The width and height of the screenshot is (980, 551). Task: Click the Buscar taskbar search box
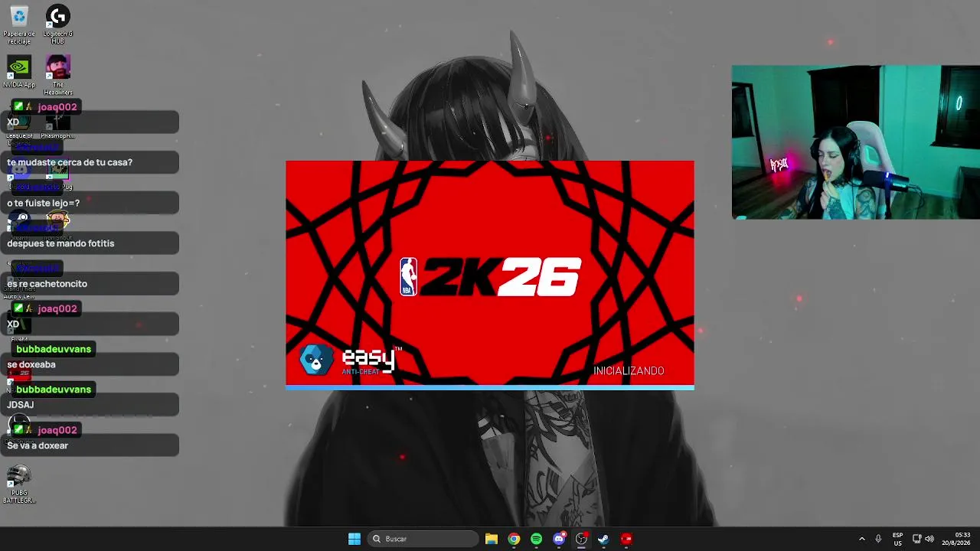(423, 539)
